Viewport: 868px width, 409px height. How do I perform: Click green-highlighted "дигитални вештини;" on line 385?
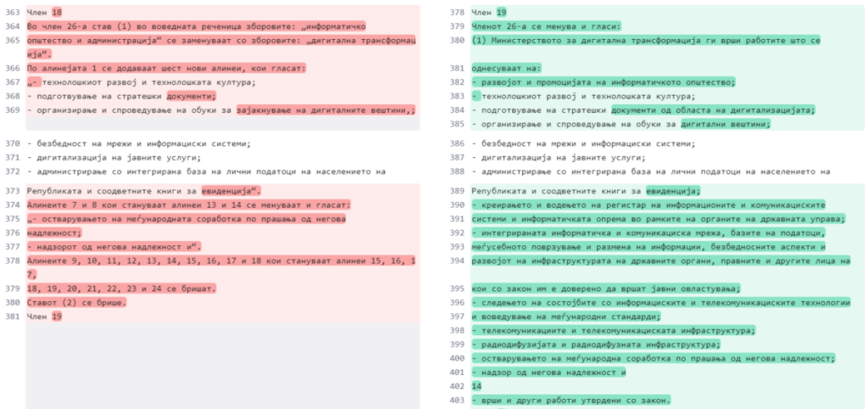725,124
